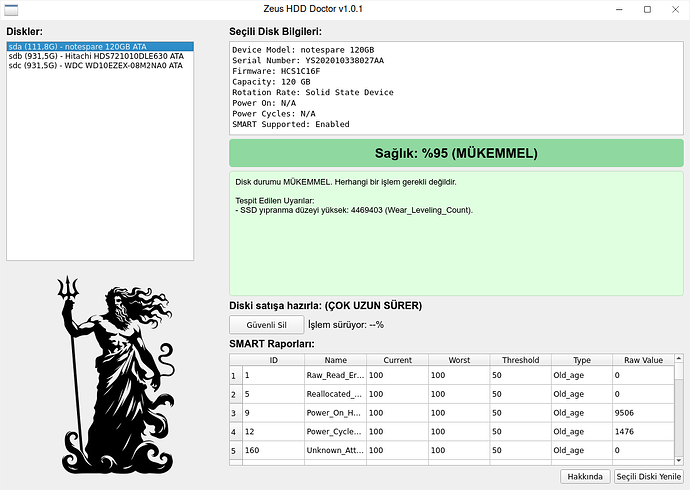
Task: Select row header 5 of SMART table
Action: [x=236, y=450]
